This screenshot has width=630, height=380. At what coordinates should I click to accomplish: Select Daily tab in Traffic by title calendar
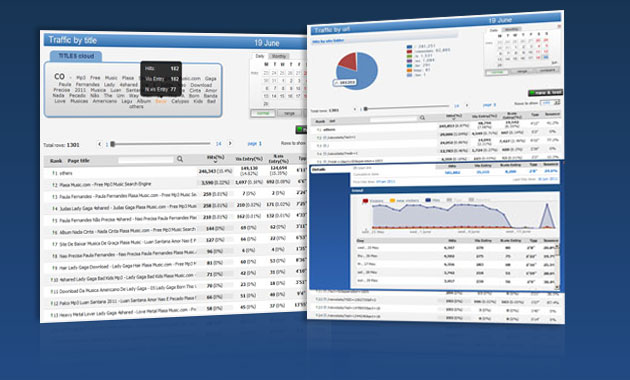coord(260,56)
